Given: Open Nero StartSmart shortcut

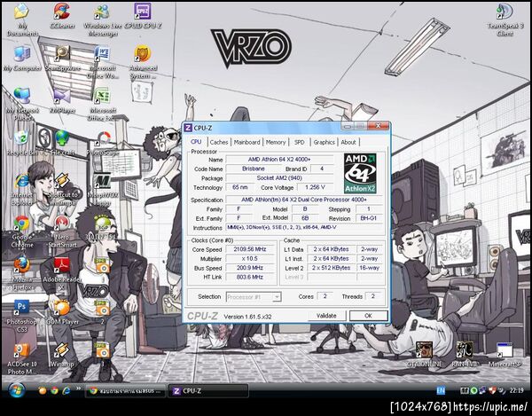Looking at the screenshot, I should click(62, 232).
